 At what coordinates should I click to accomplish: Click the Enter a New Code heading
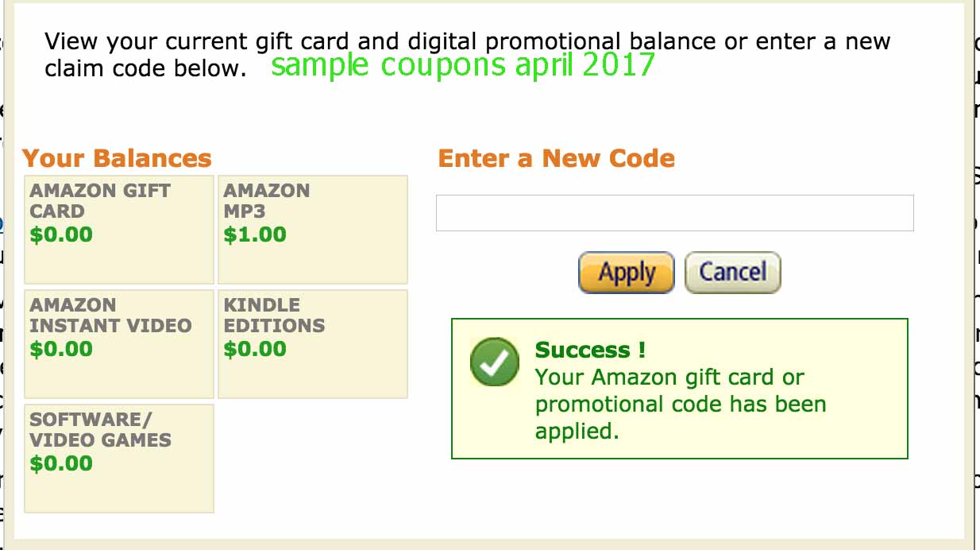[556, 158]
